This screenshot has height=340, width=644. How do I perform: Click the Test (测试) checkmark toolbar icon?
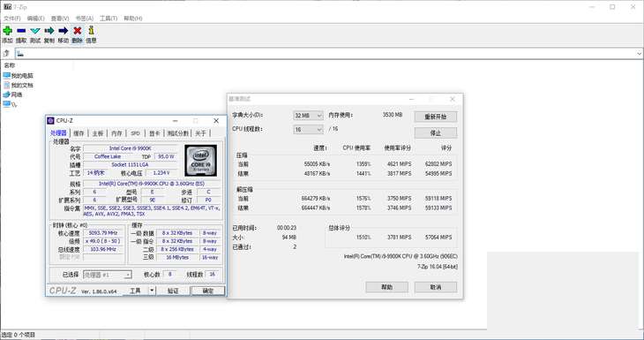tap(35, 31)
